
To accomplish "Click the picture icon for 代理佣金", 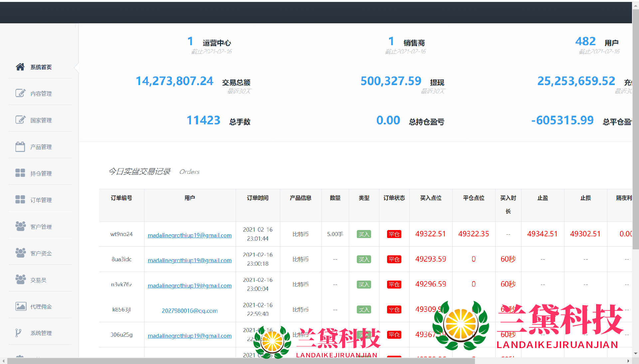I will tap(21, 306).
